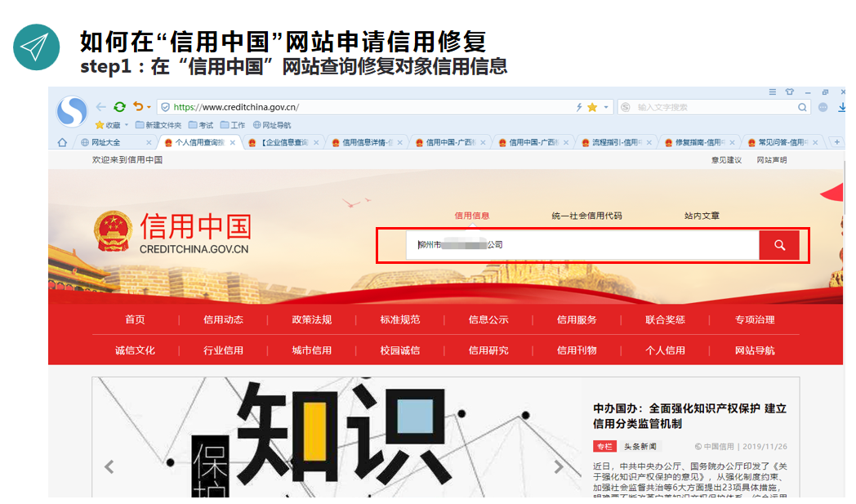This screenshot has height=504, width=856.
Task: Click the orange undo/restore page icon
Action: point(138,106)
